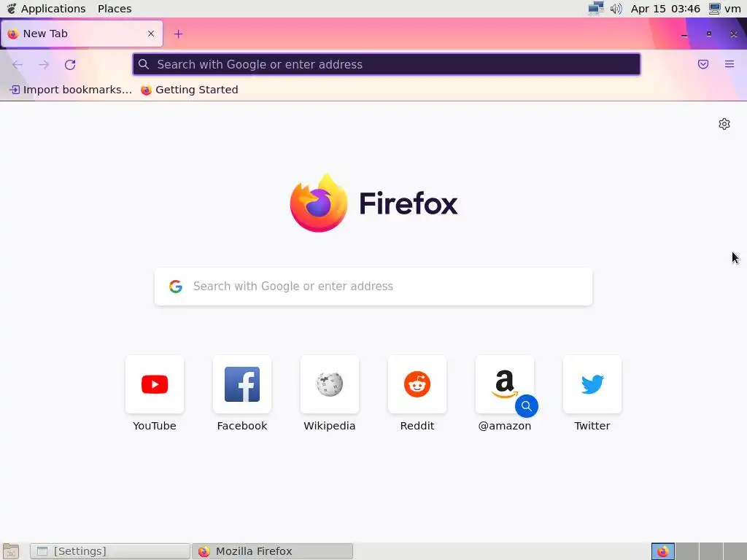747x560 pixels.
Task: Click the Wikipedia label text
Action: tap(330, 426)
